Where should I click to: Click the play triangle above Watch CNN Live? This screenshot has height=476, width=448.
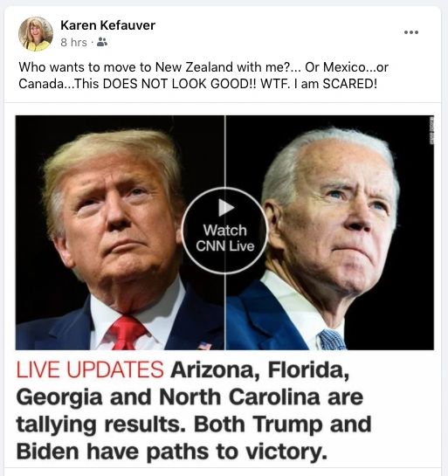[x=225, y=208]
